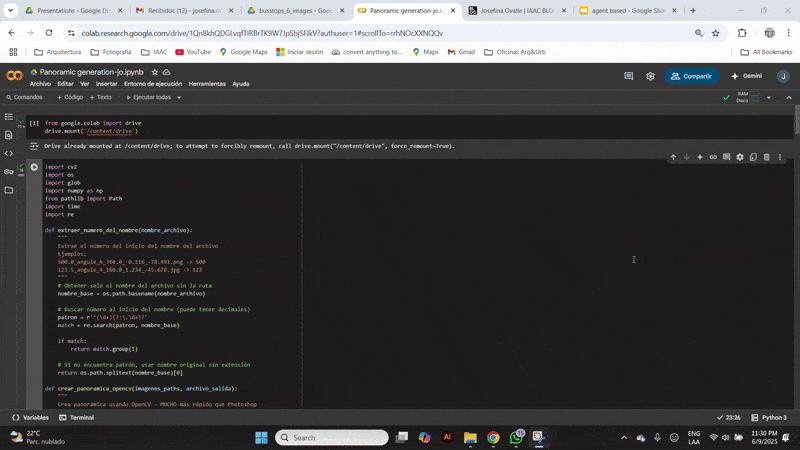800x450 pixels.
Task: Mirror cell in tab icon
Action: pos(753,157)
